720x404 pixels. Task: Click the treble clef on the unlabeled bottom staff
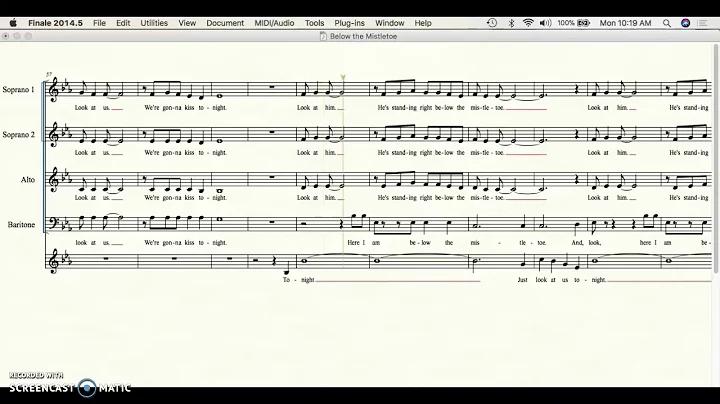coord(54,261)
